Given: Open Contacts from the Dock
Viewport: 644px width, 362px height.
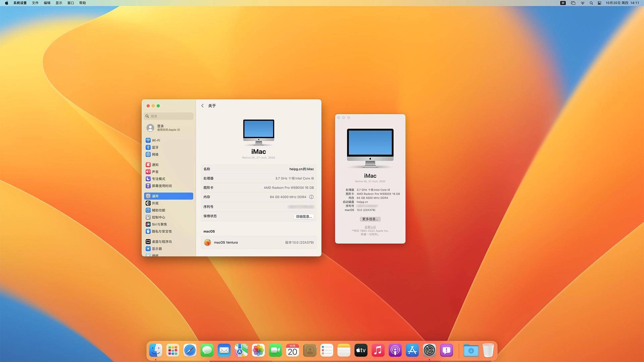Looking at the screenshot, I should (x=310, y=351).
